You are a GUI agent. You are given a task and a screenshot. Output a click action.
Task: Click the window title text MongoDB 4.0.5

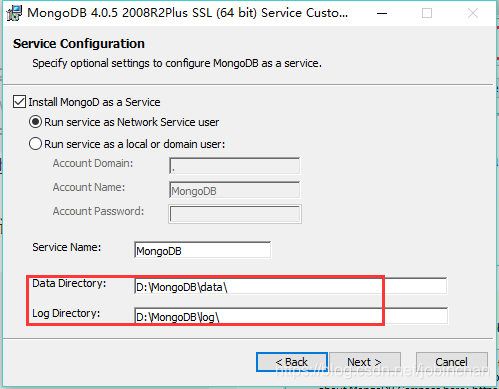pos(188,13)
